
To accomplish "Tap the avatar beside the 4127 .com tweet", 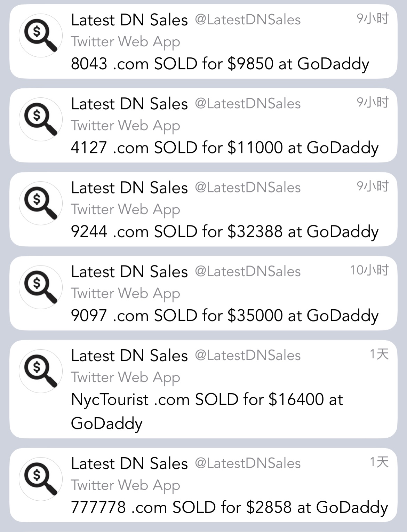I will pyautogui.click(x=40, y=119).
